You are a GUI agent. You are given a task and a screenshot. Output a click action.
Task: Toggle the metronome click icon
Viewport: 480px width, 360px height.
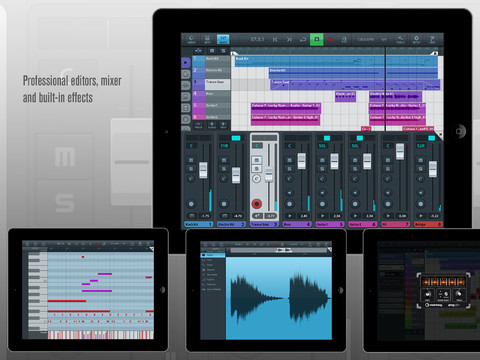coord(344,40)
